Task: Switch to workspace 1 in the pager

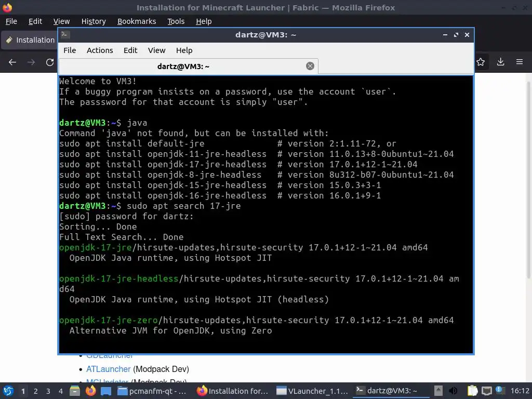Action: click(23, 391)
